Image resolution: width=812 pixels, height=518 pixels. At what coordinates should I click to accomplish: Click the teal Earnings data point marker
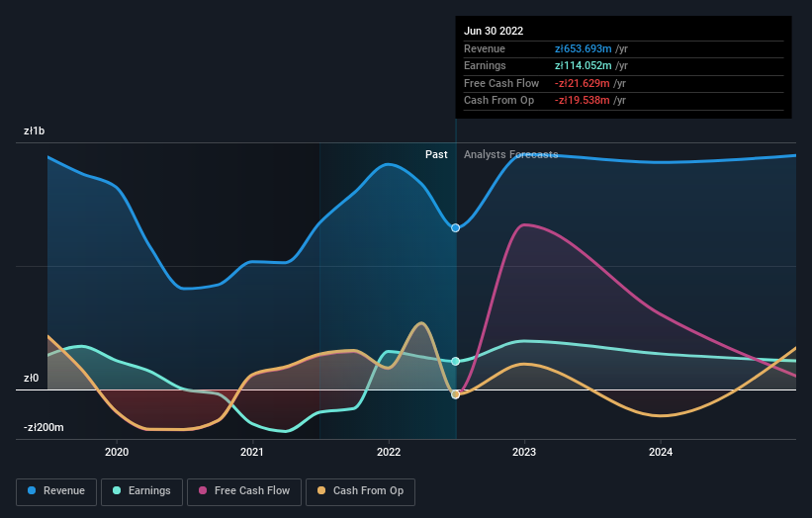455,361
